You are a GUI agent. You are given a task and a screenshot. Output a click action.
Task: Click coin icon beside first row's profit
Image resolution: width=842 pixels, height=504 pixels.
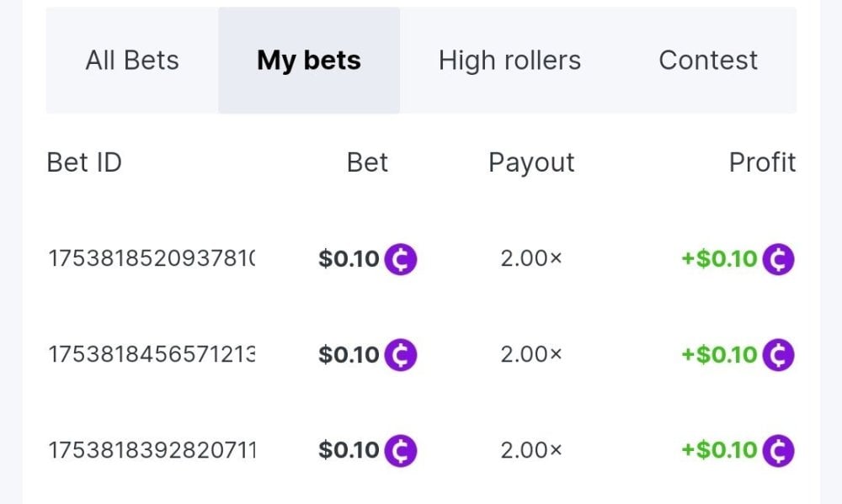point(778,259)
